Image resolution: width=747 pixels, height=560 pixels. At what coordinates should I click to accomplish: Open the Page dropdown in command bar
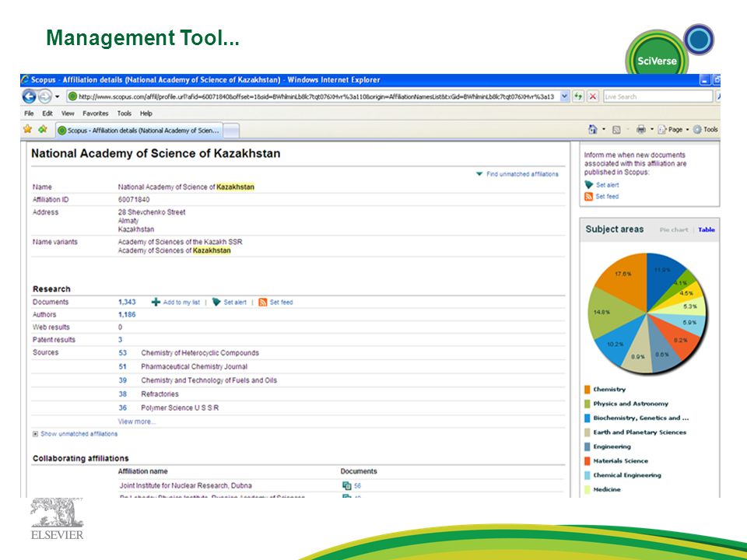pos(673,129)
